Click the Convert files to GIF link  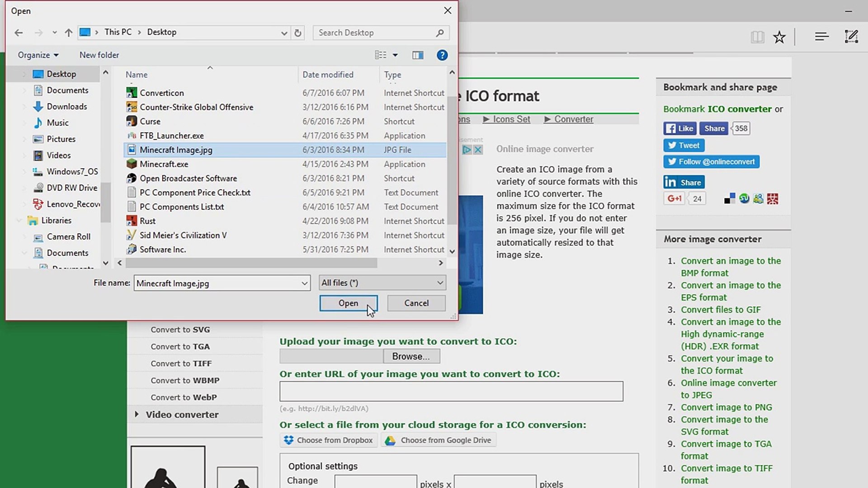point(721,310)
